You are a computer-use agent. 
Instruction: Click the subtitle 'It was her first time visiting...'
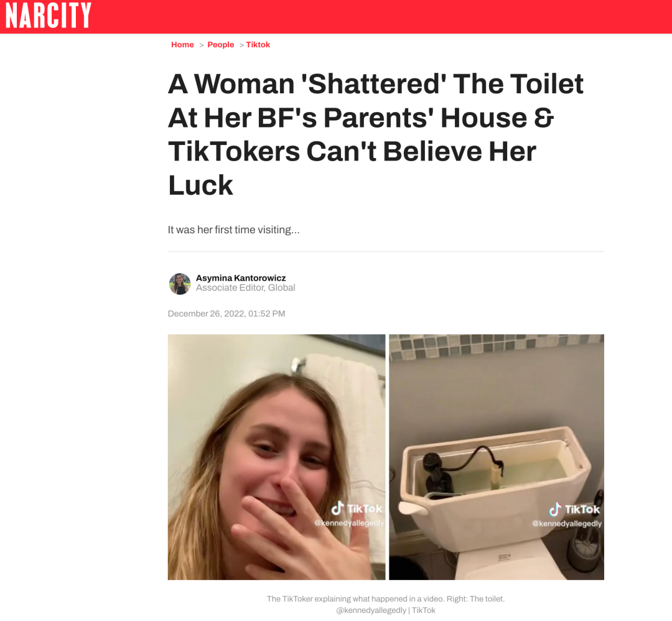233,230
